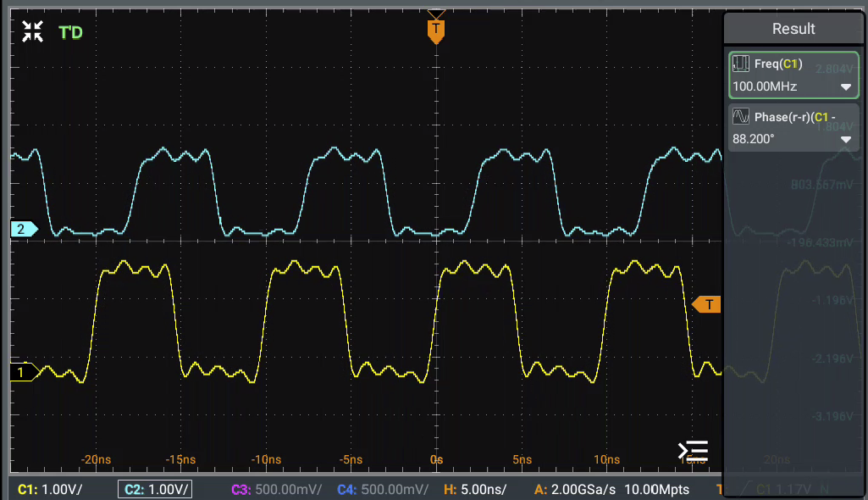Expand the Phase(r-r) measurement dropdown arrow
Screen dimensions: 868x500
(x=845, y=140)
